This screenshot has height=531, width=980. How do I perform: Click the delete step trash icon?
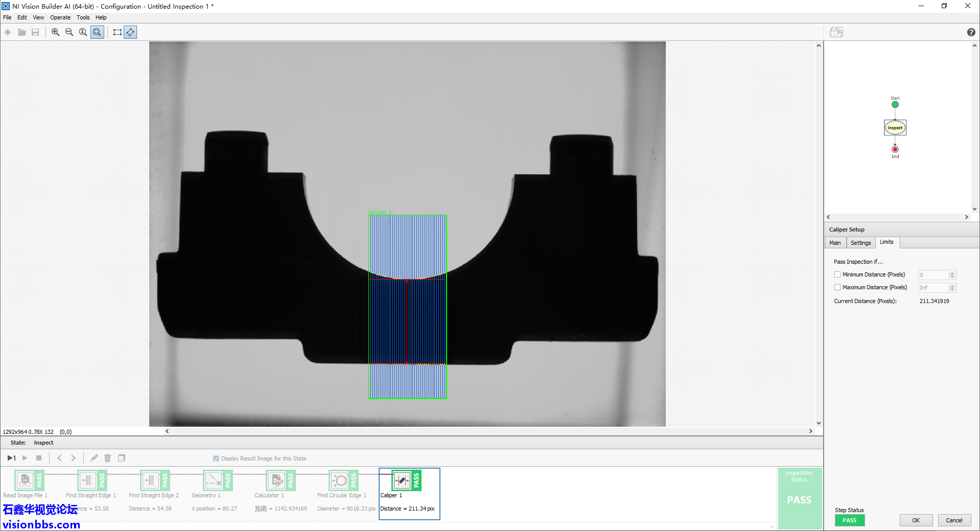(107, 458)
